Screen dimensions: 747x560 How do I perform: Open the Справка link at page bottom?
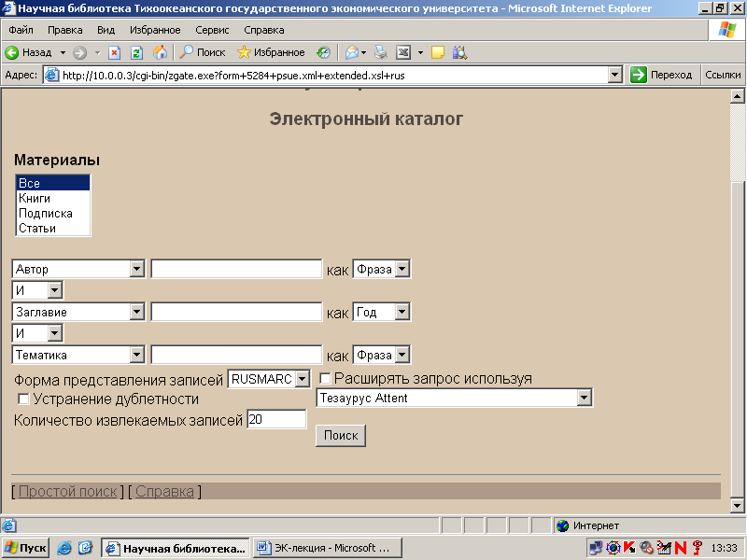(165, 492)
